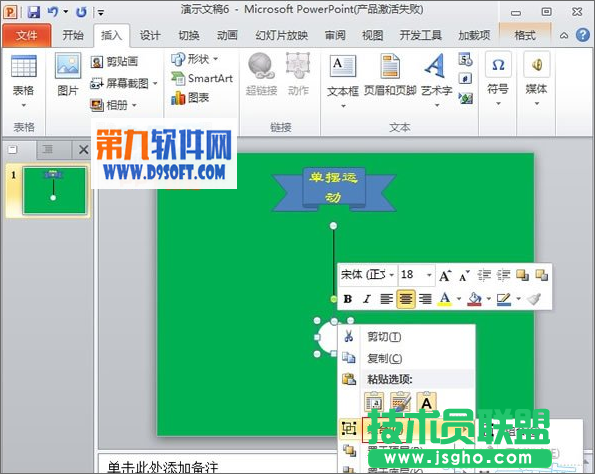
Task: Apply the yellow font color
Action: (x=445, y=299)
